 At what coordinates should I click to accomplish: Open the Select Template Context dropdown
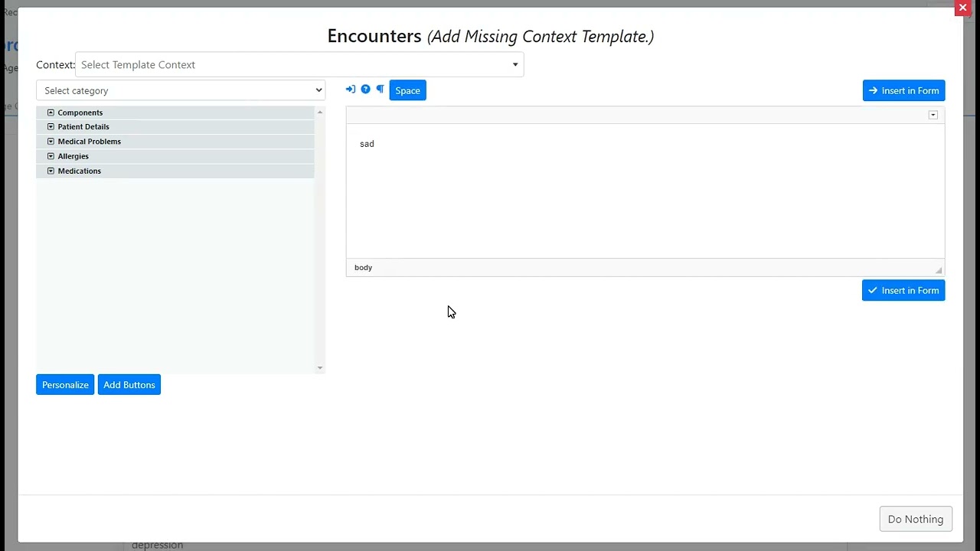click(x=299, y=65)
